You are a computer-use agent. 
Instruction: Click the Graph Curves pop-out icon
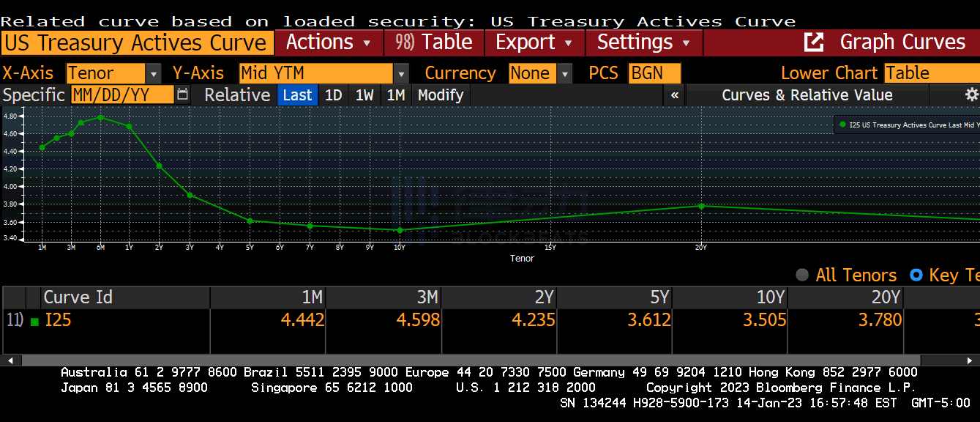[x=813, y=42]
